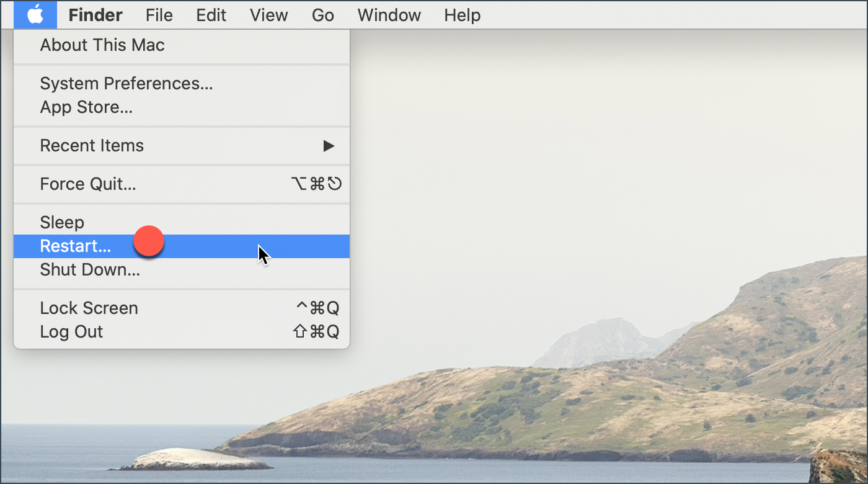Select Lock Screen menu entry

182,308
